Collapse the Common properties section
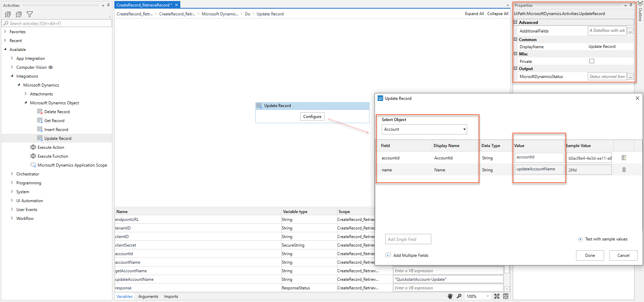 tap(516, 39)
